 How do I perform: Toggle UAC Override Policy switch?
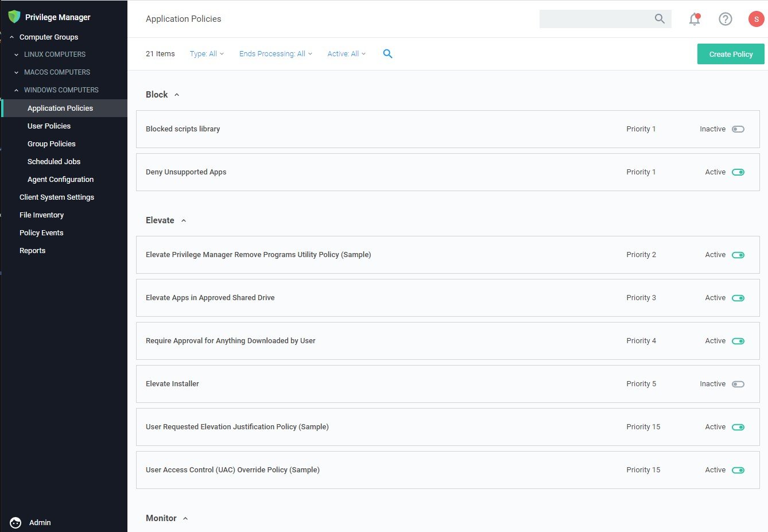click(x=738, y=470)
